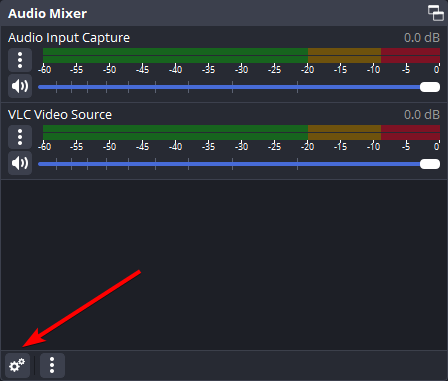
Task: Undock the Audio Mixer panel
Action: click(x=436, y=13)
